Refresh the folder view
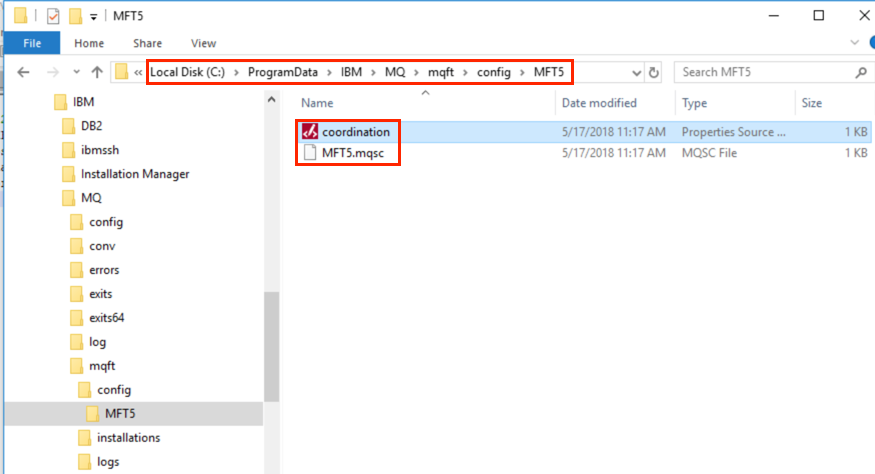875x474 pixels. point(653,72)
